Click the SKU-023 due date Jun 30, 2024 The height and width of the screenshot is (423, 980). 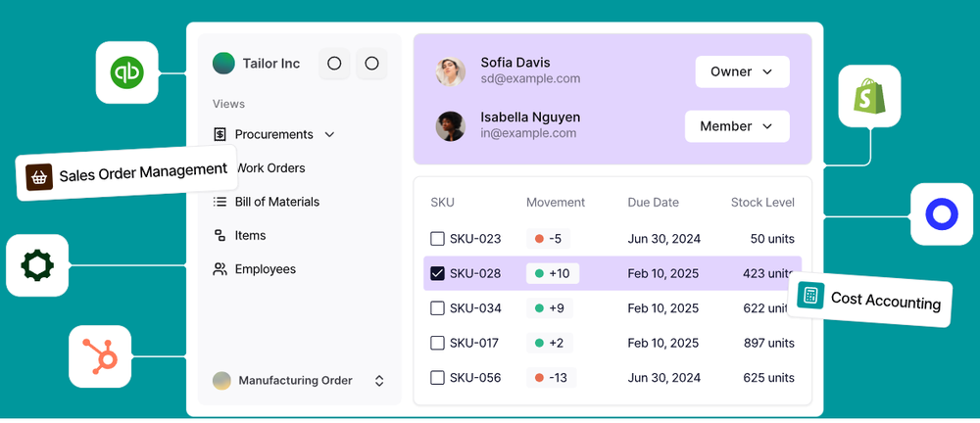pyautogui.click(x=663, y=239)
